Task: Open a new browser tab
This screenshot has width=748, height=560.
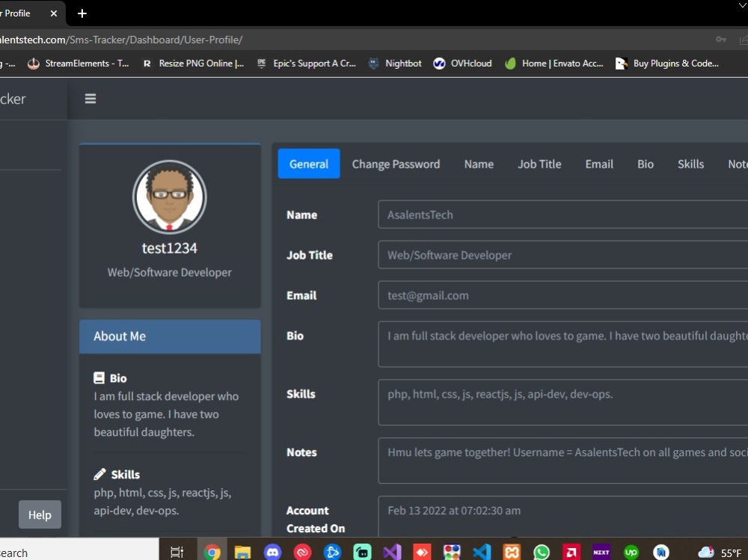Action: pyautogui.click(x=82, y=13)
